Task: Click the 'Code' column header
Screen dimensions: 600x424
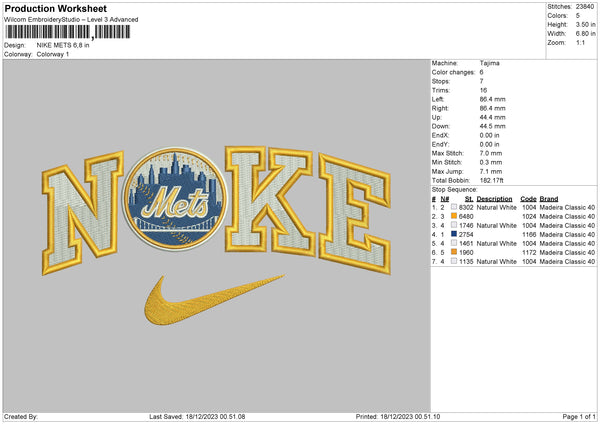Action: coord(528,199)
